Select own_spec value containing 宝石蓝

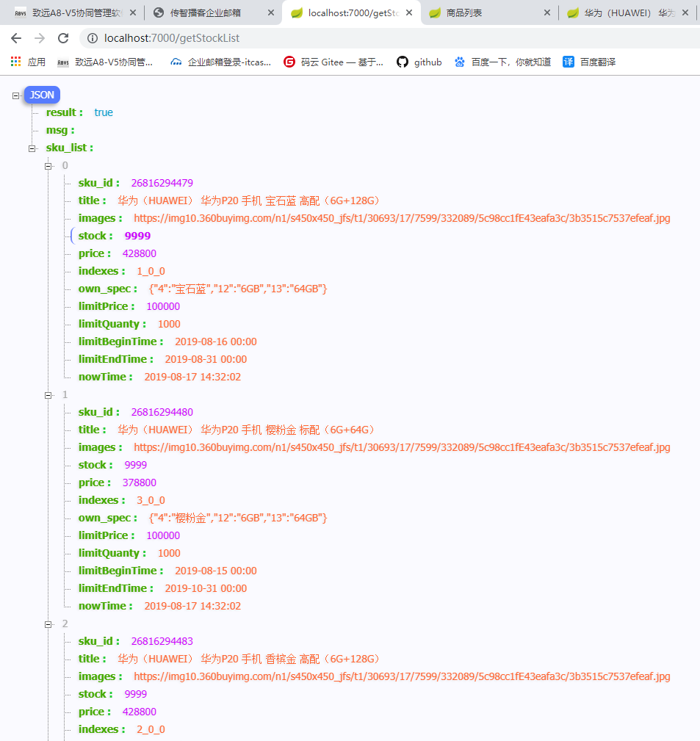point(238,289)
